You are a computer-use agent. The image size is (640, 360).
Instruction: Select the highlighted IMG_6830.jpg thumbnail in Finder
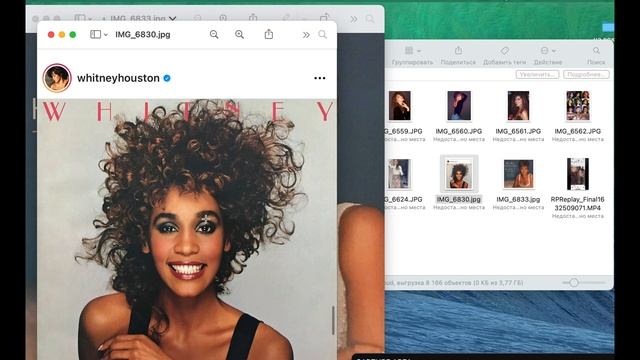click(x=459, y=174)
